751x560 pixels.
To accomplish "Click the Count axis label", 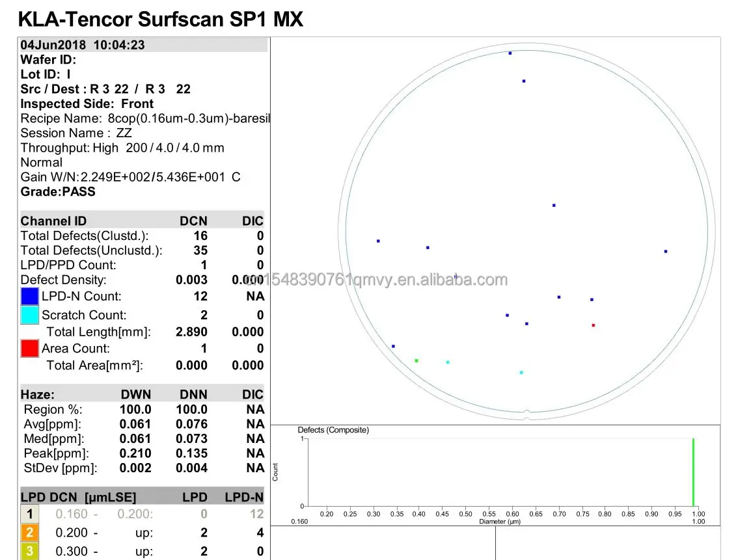I will pyautogui.click(x=275, y=472).
